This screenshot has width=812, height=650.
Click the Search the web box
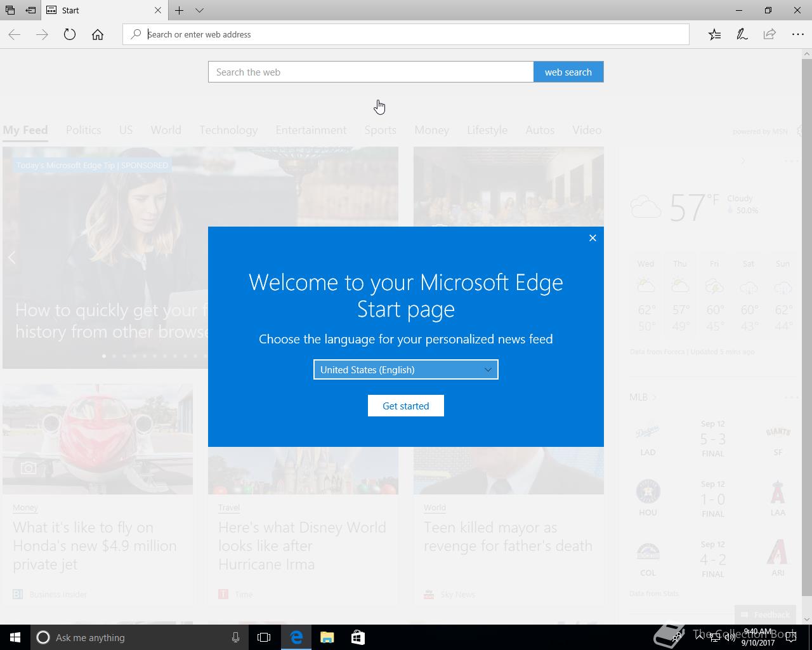[371, 72]
